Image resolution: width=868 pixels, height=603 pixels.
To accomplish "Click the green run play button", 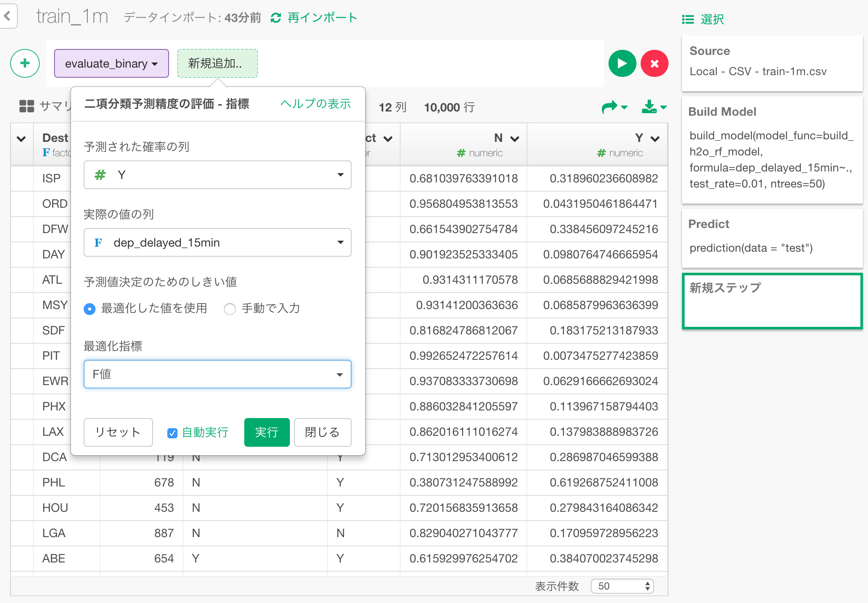I will 622,64.
